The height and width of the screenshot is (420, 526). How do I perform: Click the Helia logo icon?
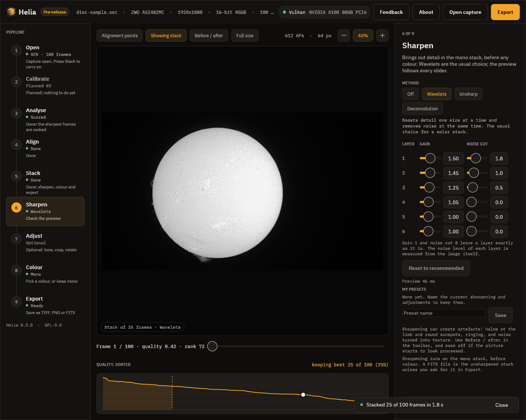[11, 12]
